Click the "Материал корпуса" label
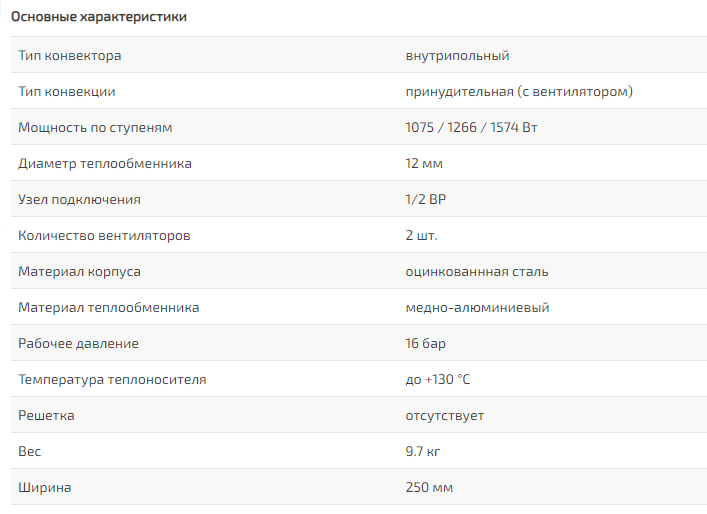Image resolution: width=707 pixels, height=514 pixels. tap(80, 272)
